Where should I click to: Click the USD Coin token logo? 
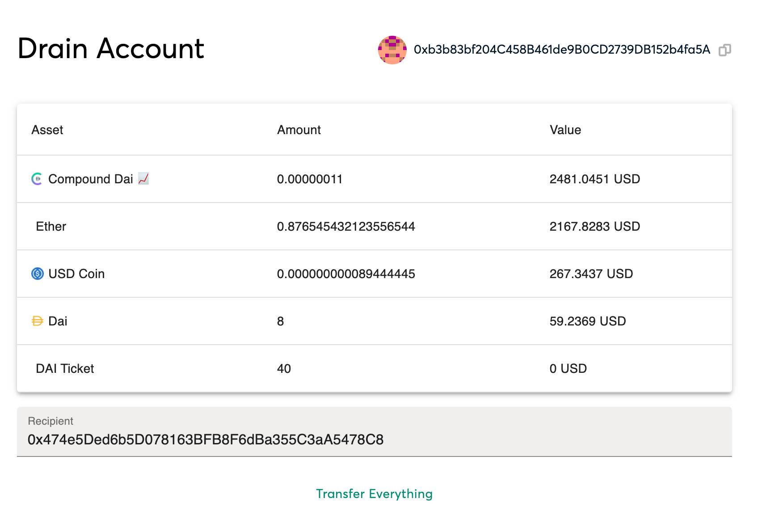(38, 274)
